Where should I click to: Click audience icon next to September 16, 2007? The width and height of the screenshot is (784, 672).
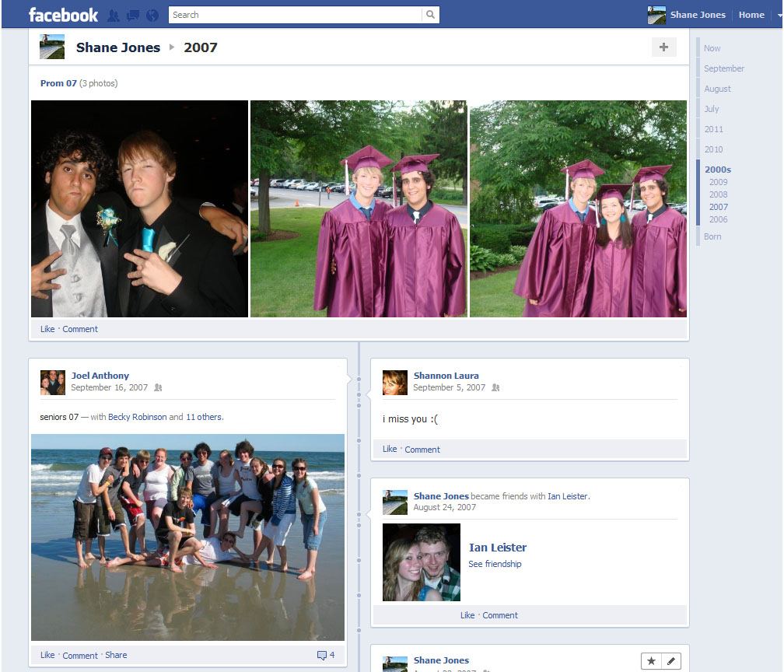[x=158, y=387]
